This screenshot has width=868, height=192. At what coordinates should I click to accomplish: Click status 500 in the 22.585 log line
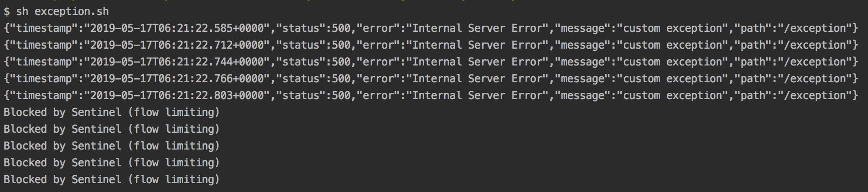(x=341, y=28)
